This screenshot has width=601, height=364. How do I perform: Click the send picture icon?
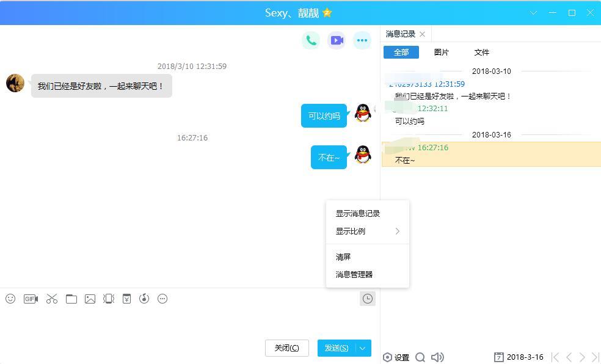tap(90, 299)
